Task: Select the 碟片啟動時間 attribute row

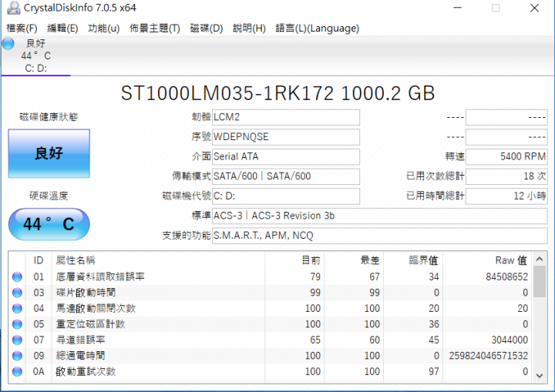Action: (270, 293)
